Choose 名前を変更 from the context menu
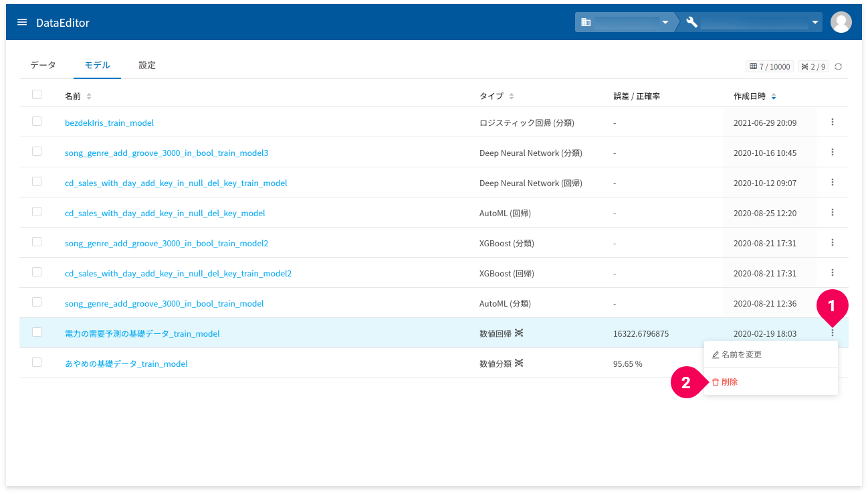 click(x=770, y=354)
